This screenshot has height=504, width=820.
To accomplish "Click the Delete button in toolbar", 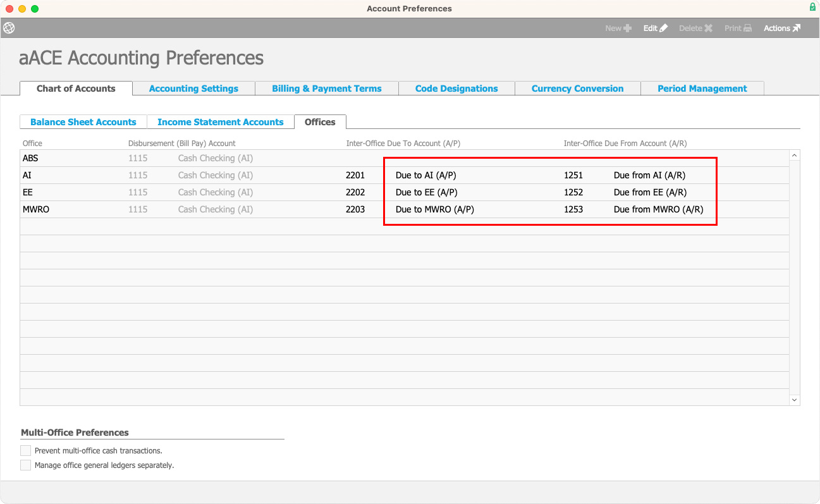I will (696, 28).
